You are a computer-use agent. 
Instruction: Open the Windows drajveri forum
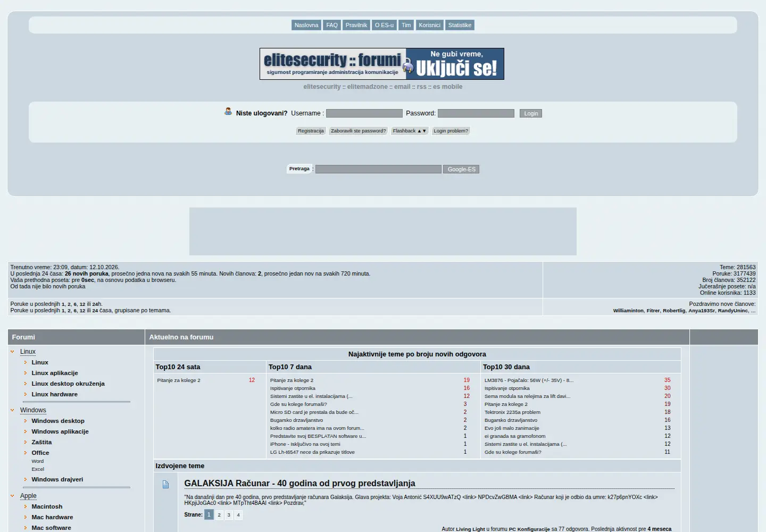click(x=57, y=479)
